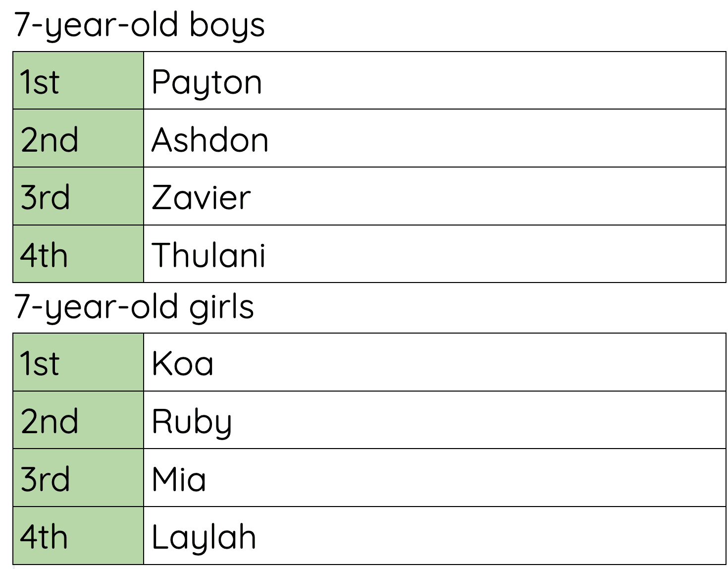The image size is (728, 569).
Task: Click the girls 2nd place label cell
Action: (x=78, y=420)
